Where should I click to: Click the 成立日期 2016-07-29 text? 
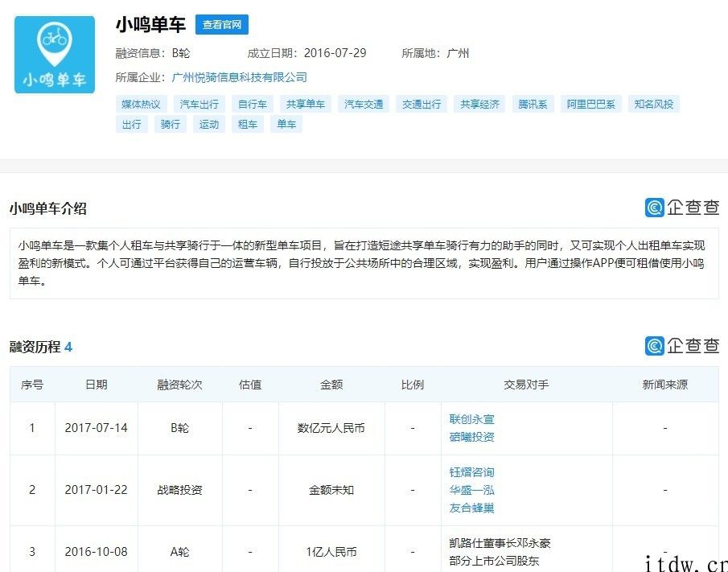307,53
